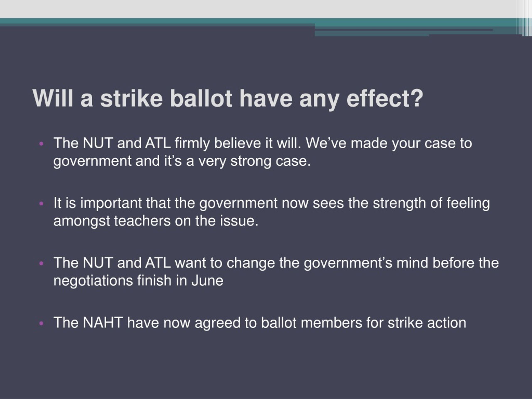532x399 pixels.
Task: Click the bullet marker beside "want to change" paragraph
Action: (x=41, y=263)
